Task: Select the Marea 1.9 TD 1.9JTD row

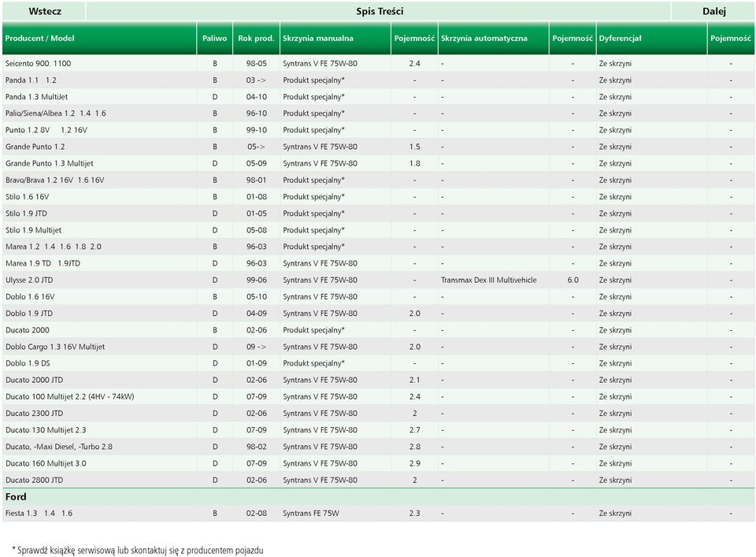Action: (379, 263)
